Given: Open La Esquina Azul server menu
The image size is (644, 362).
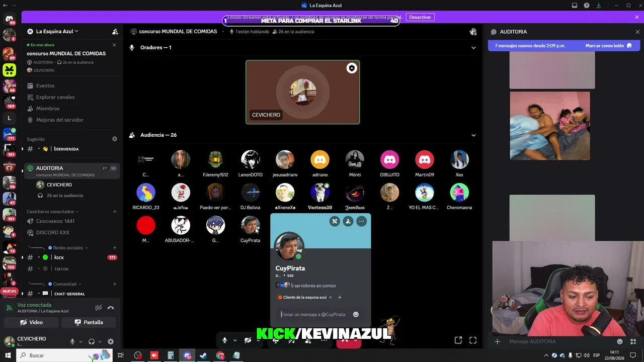Looking at the screenshot, I should point(57,31).
